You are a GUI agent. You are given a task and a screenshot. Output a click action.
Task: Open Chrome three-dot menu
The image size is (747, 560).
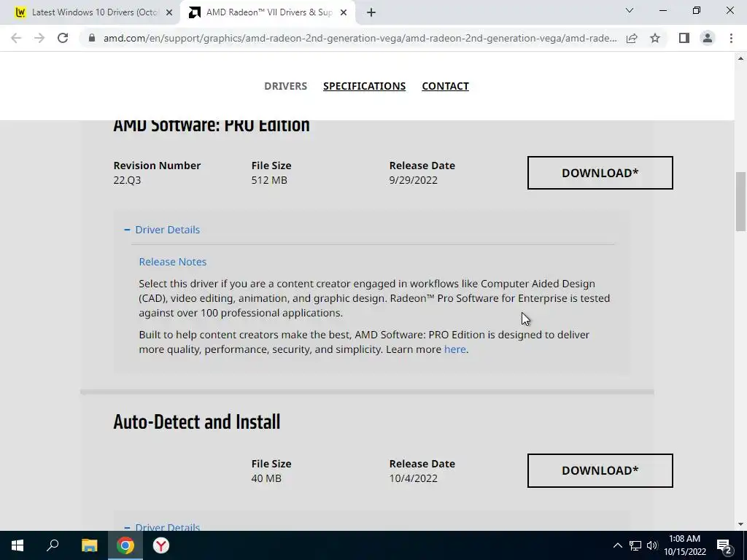point(731,38)
